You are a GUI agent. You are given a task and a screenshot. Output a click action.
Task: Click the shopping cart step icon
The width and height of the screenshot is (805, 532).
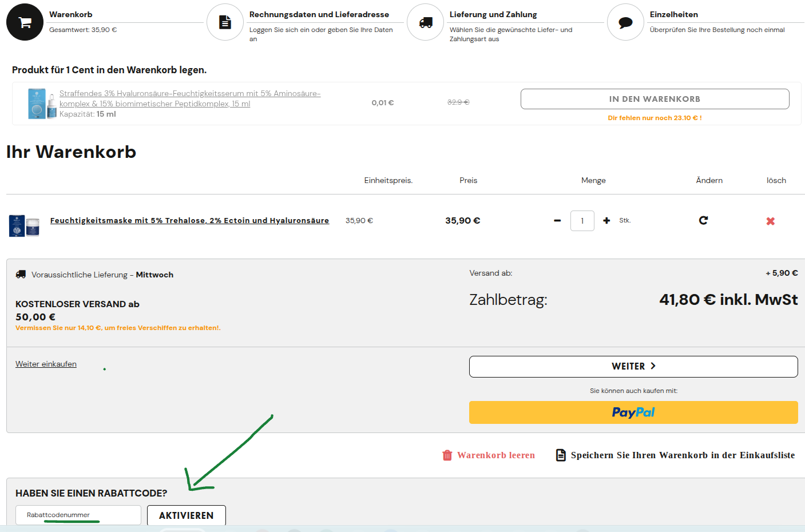click(x=25, y=22)
